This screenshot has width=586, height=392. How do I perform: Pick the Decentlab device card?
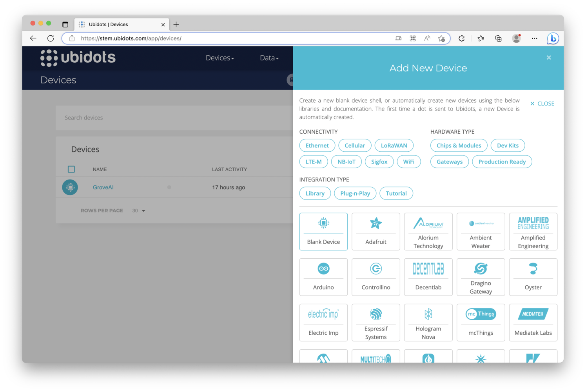coord(428,277)
